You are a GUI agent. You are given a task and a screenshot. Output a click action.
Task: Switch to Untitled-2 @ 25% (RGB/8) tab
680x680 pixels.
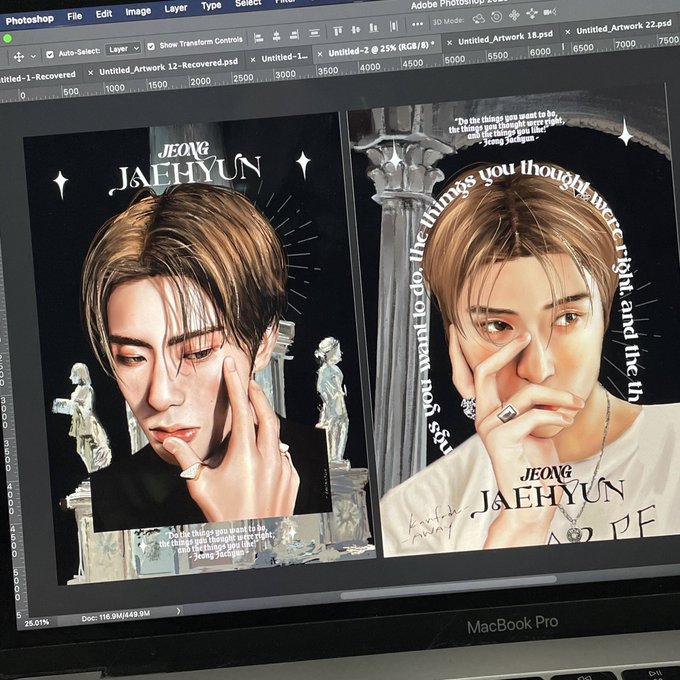coord(381,49)
